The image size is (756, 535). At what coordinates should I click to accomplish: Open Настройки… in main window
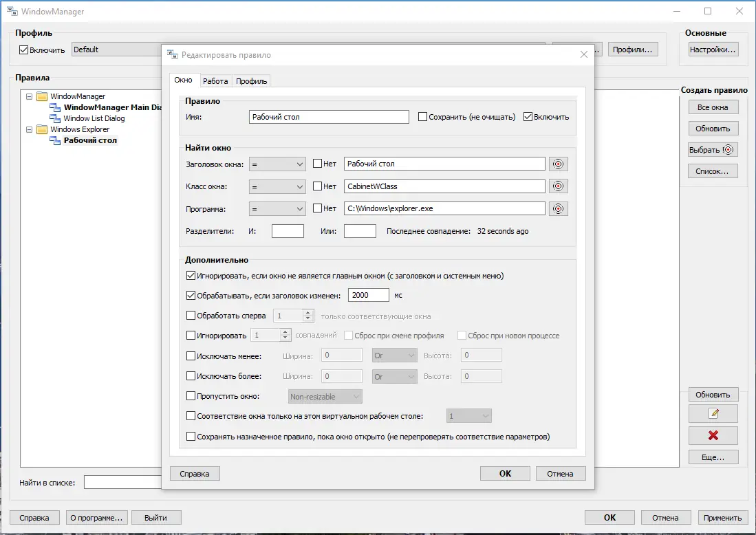point(713,50)
